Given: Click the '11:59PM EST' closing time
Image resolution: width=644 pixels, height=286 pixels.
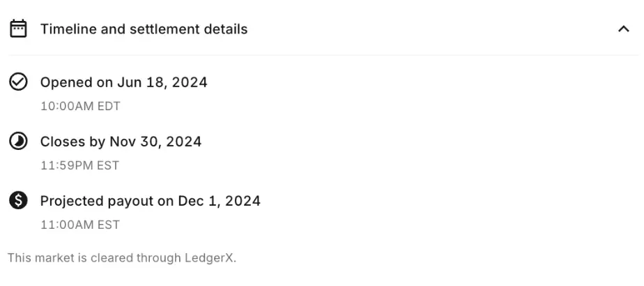Looking at the screenshot, I should coord(79,165).
